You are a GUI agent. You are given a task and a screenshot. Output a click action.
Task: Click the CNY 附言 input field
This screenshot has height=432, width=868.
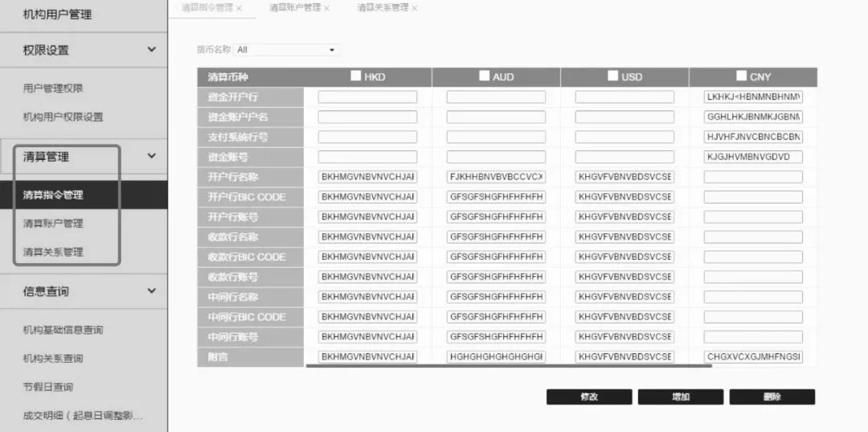click(x=753, y=356)
